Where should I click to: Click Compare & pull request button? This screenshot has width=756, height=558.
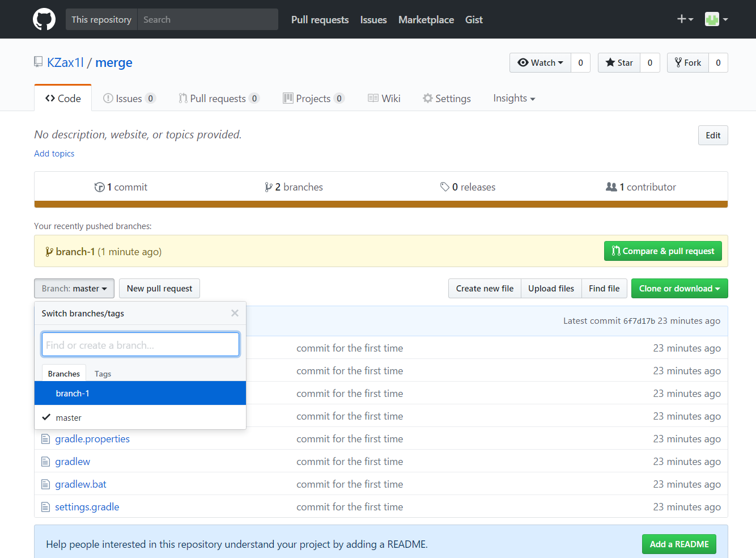[663, 251]
